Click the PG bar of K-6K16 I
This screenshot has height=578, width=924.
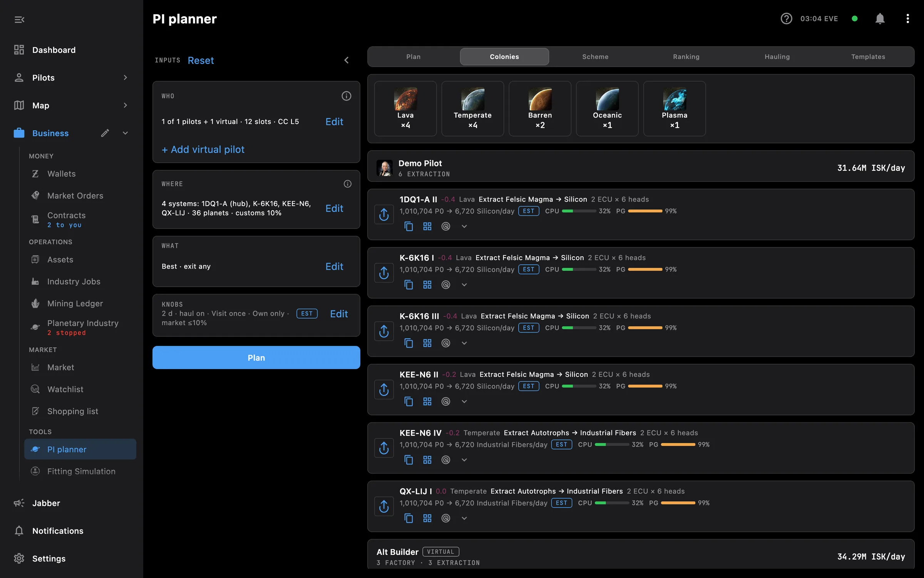click(645, 269)
